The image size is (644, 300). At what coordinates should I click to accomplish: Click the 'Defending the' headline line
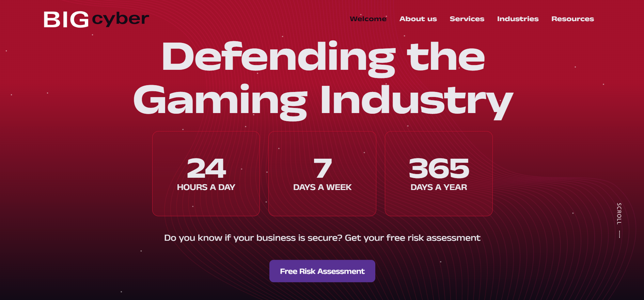[323, 57]
